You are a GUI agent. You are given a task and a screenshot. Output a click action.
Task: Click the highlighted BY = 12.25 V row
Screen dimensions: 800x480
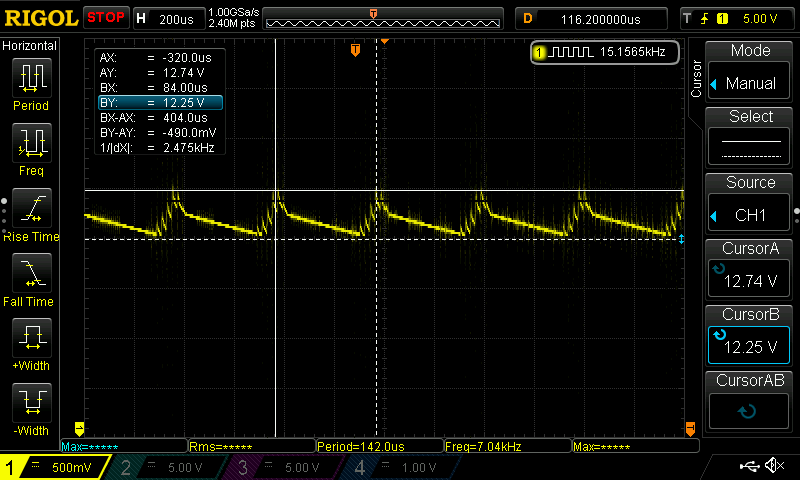point(160,103)
